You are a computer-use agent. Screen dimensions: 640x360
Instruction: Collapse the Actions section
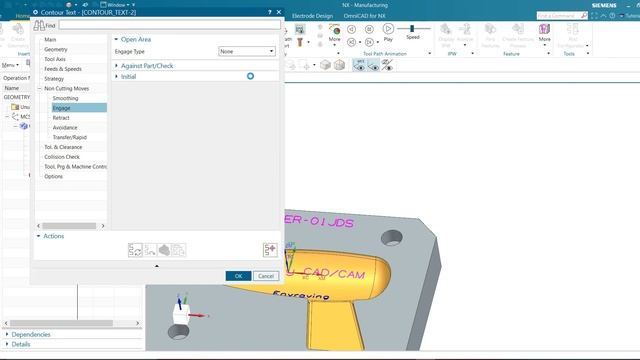(38, 236)
